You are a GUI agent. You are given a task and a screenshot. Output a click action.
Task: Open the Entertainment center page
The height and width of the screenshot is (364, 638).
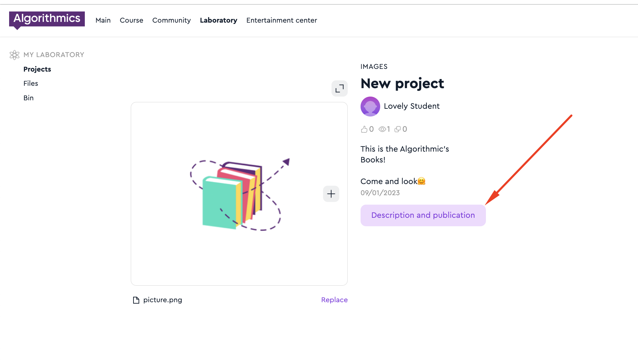click(x=281, y=20)
